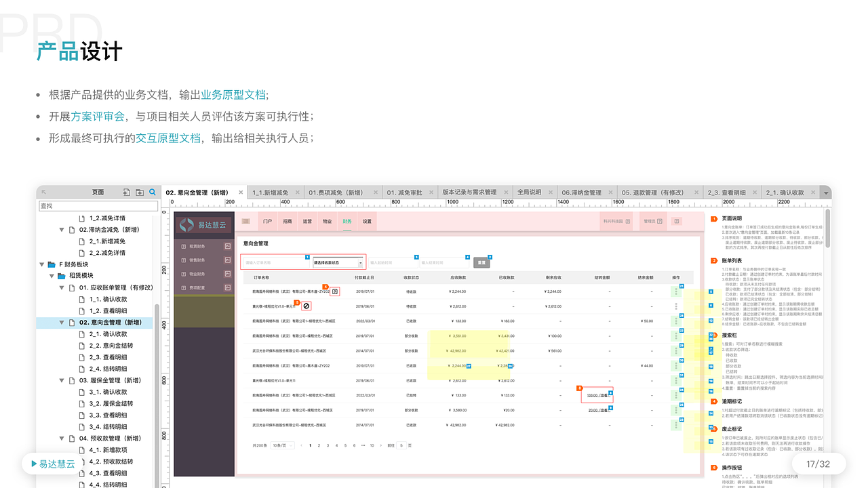Open the 2_2. 意向金结转 page in tree

(x=111, y=346)
